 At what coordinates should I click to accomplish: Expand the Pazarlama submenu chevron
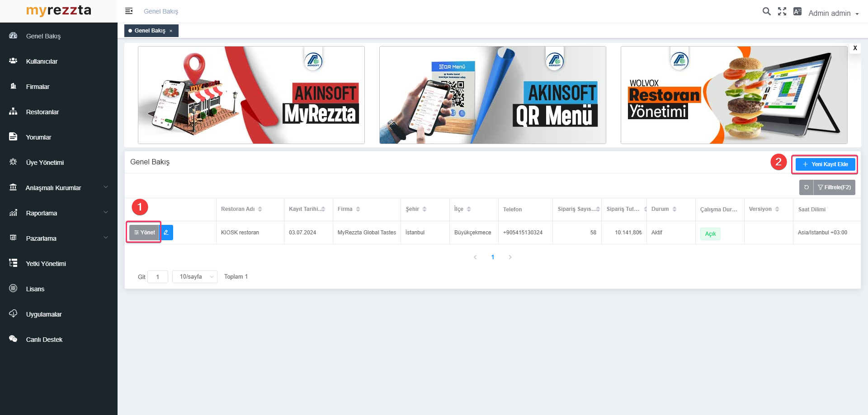click(106, 238)
